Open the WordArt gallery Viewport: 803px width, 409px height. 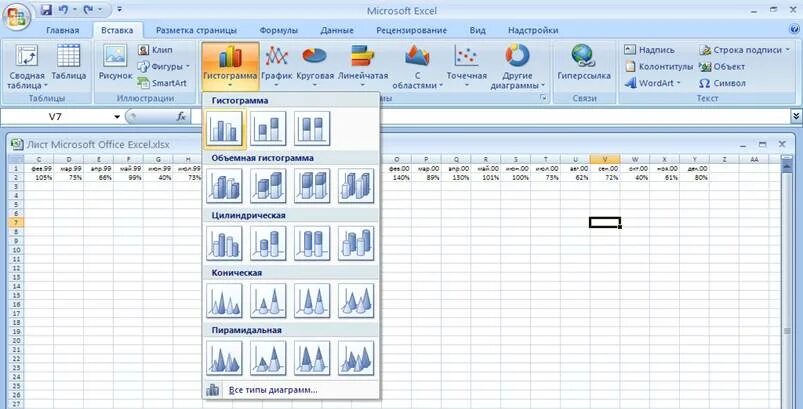(x=652, y=83)
